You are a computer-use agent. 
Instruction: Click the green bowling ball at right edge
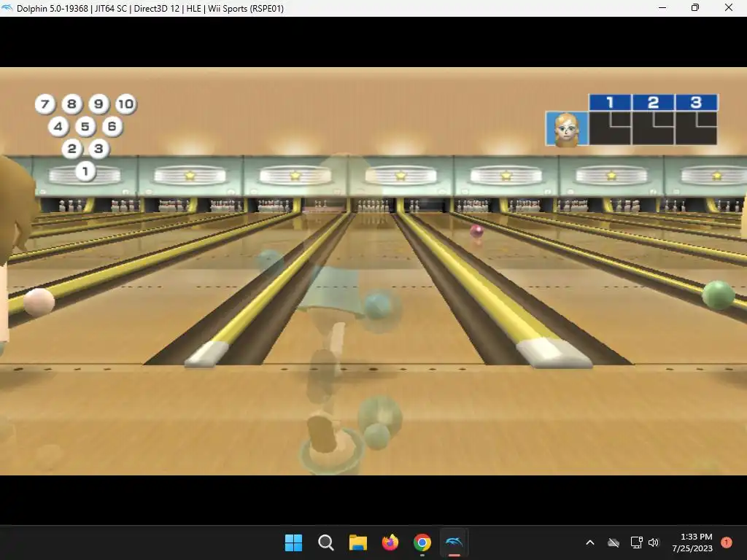click(718, 295)
